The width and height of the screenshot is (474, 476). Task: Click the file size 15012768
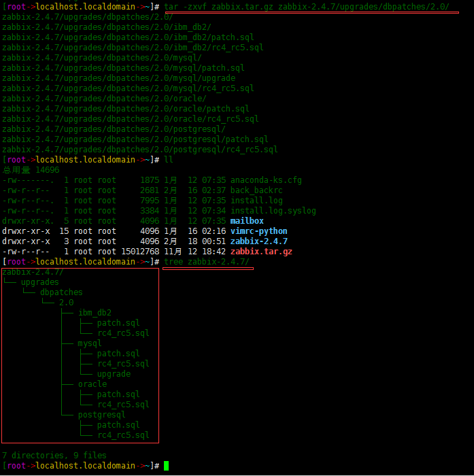(x=140, y=252)
